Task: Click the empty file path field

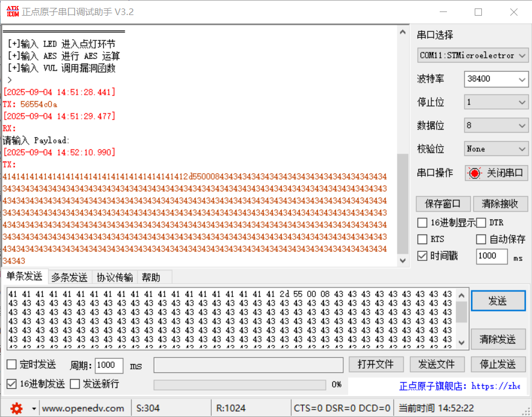Action: pos(249,365)
